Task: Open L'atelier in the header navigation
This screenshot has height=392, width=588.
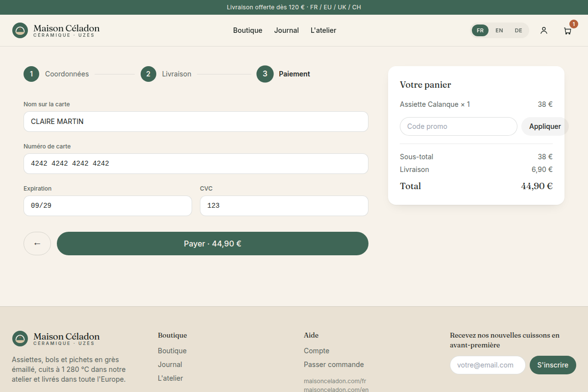Action: point(323,30)
